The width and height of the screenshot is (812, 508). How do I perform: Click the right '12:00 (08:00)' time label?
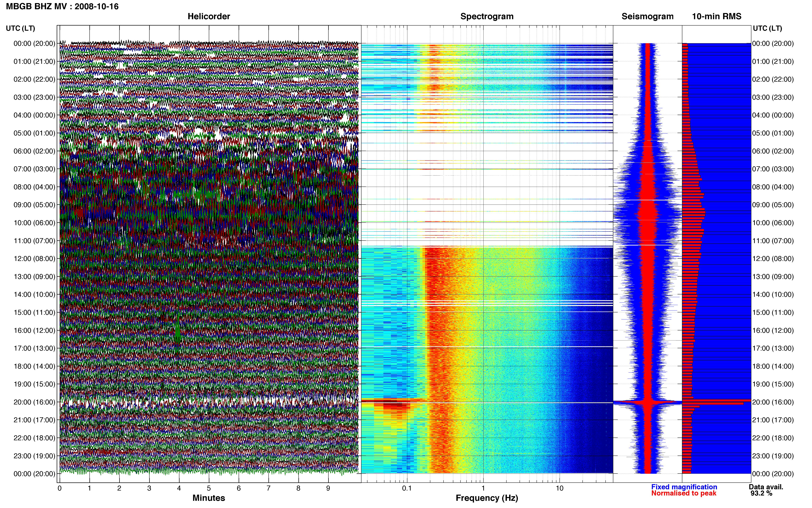click(773, 259)
